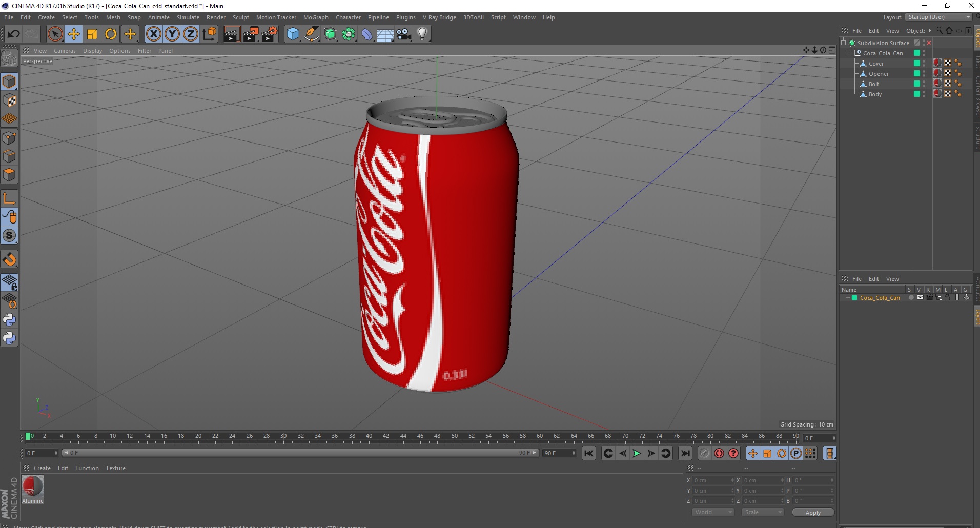This screenshot has height=528, width=980.
Task: Open the Array modeling objects icon
Action: pyautogui.click(x=349, y=34)
